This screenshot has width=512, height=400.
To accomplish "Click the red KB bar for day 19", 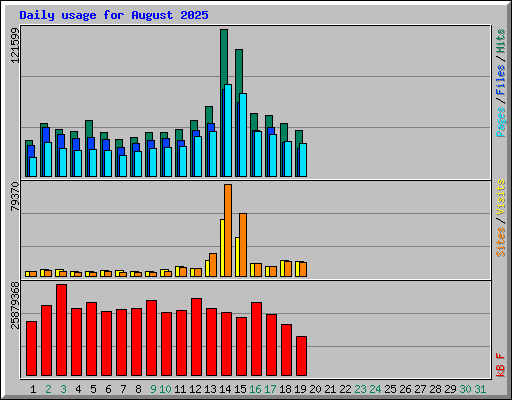I will click(x=301, y=356).
